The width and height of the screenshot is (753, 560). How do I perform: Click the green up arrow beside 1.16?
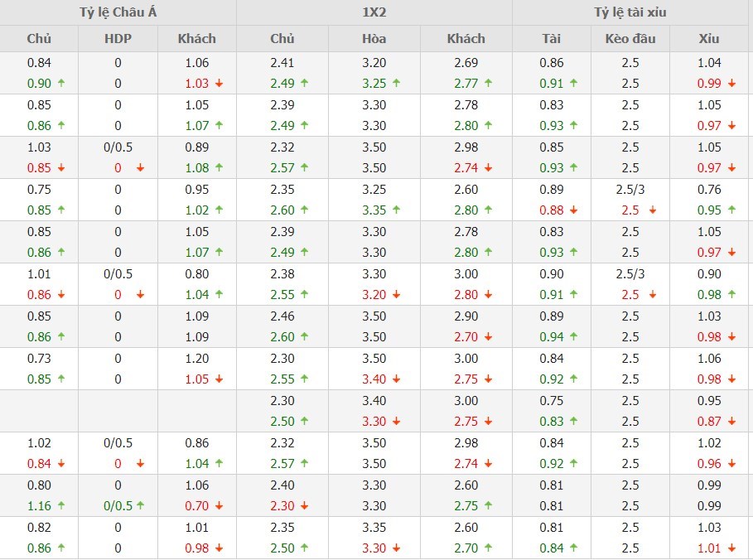pyautogui.click(x=62, y=505)
